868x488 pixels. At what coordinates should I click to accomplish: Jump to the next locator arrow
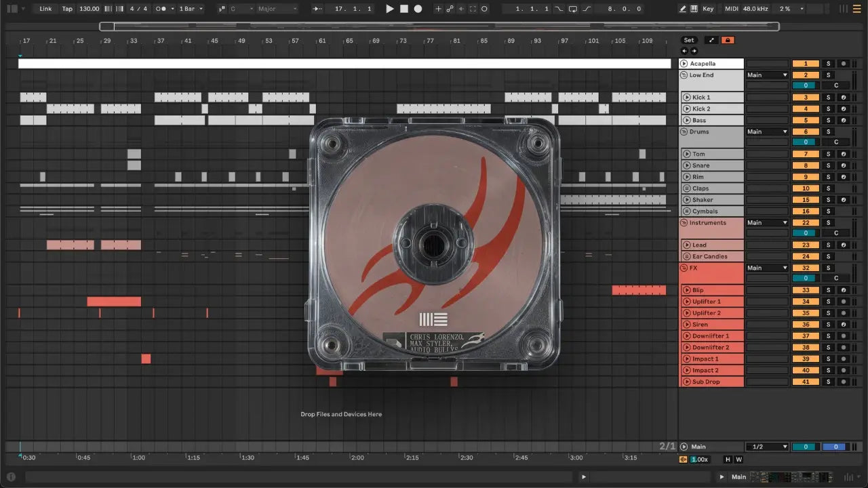click(x=694, y=51)
